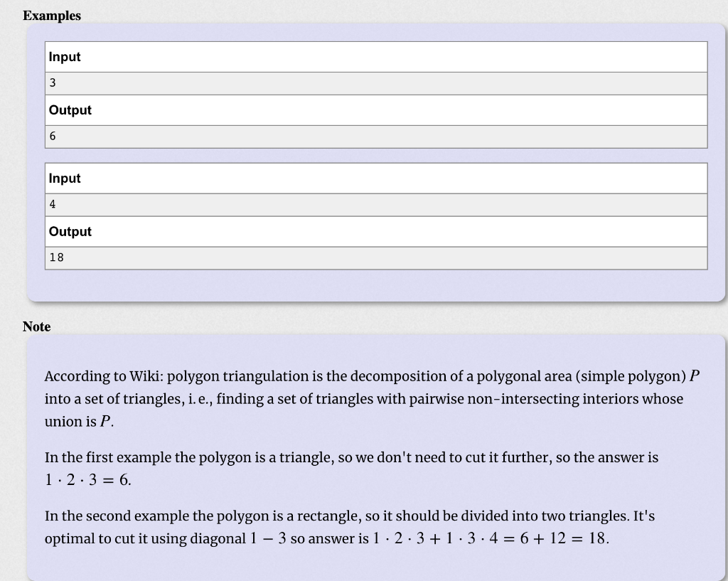Screen dimensions: 728x581
Task: Click the Note section heading
Action: (x=37, y=326)
